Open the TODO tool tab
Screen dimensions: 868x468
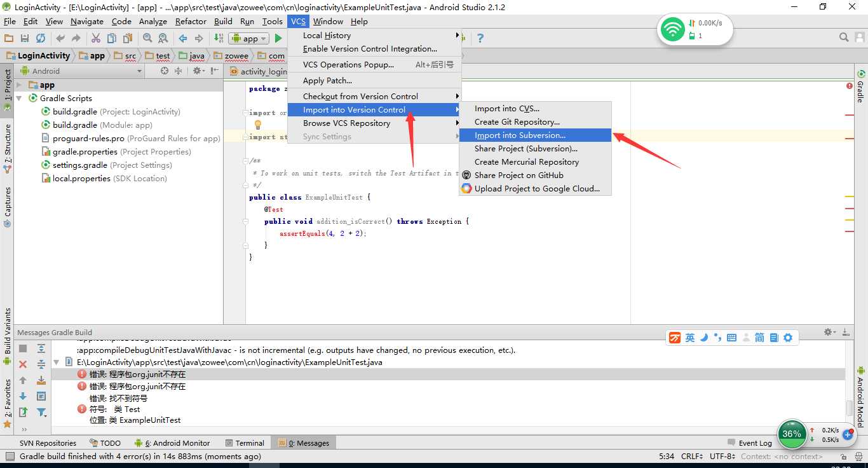[x=105, y=443]
